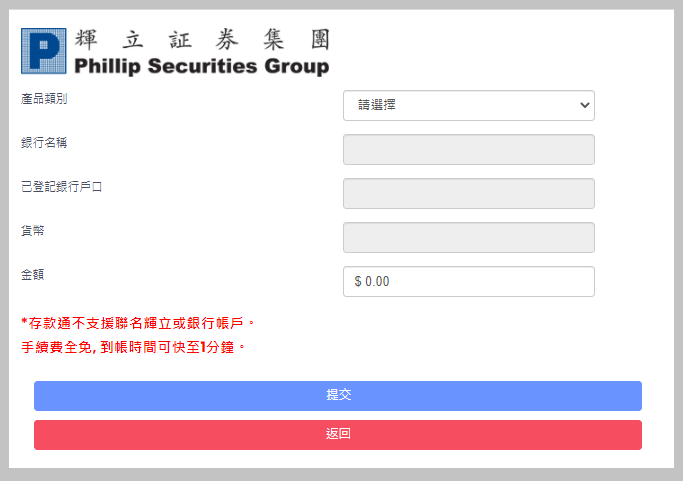Click the red joint-account warning notice
The image size is (683, 481).
[x=139, y=323]
